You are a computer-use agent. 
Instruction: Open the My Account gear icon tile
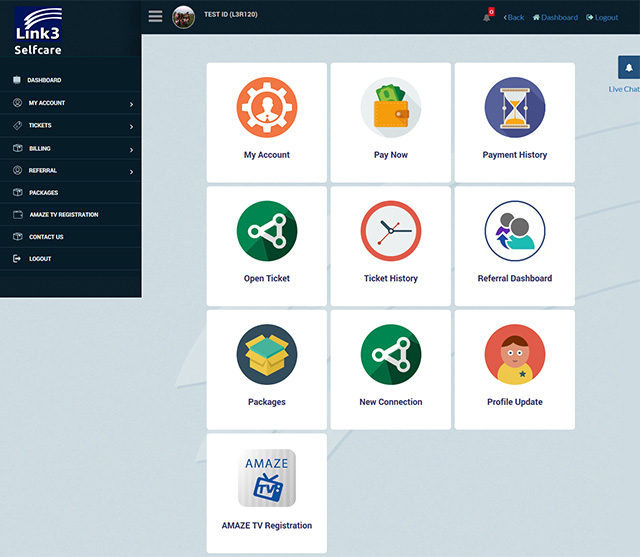point(267,108)
